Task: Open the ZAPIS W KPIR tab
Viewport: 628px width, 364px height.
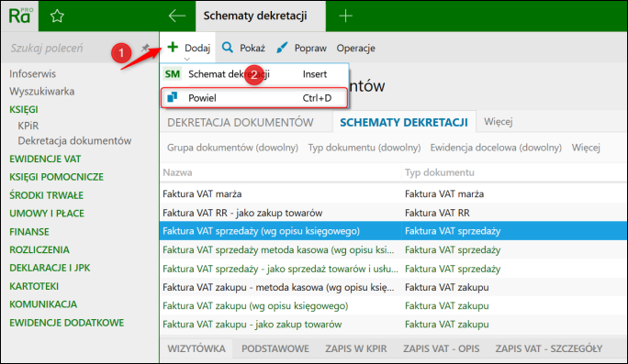Action: (356, 348)
